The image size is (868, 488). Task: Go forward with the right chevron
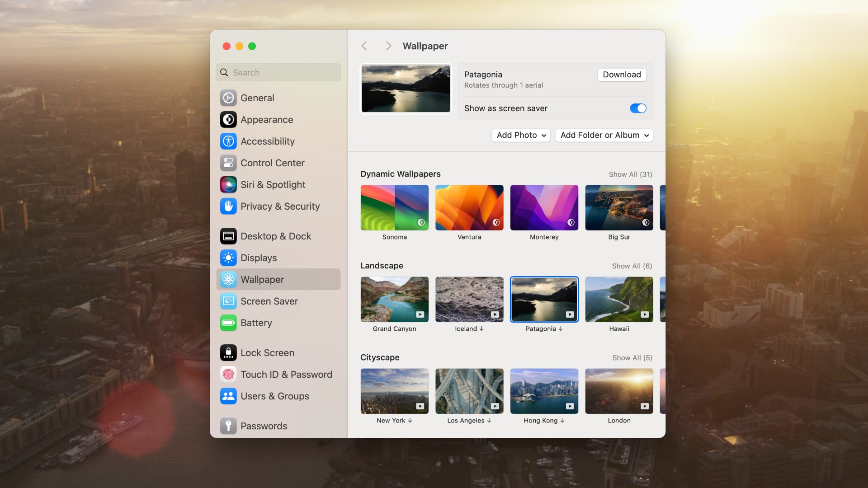tap(388, 46)
